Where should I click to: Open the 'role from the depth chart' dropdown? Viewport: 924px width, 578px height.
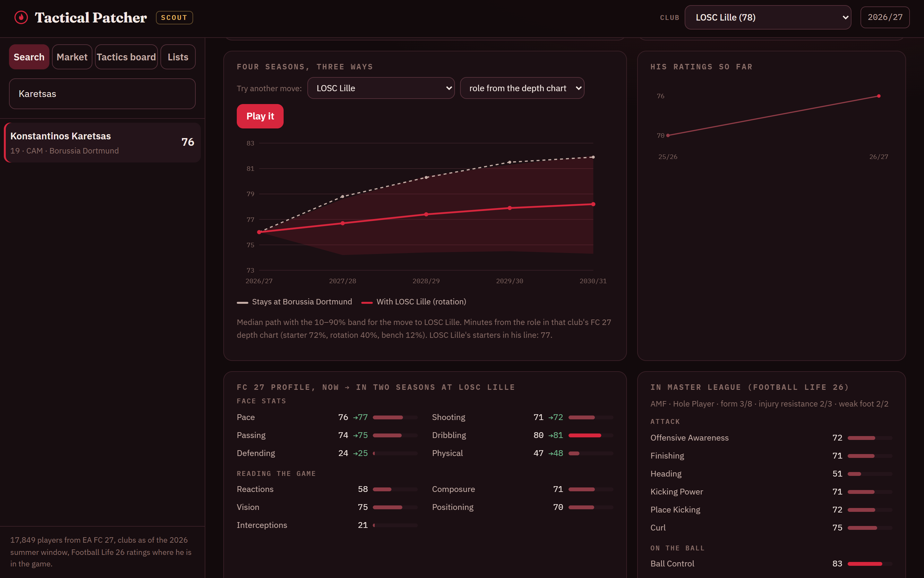click(x=522, y=88)
